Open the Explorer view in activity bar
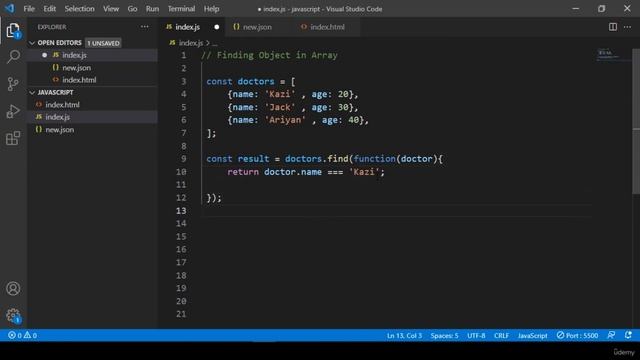 pyautogui.click(x=13, y=30)
